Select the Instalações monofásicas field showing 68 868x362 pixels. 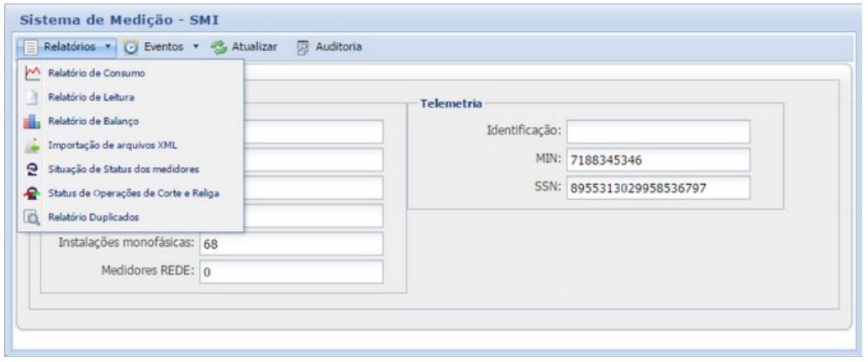point(291,244)
